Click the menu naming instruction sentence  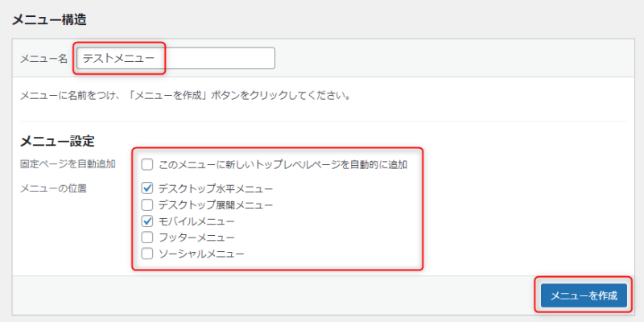(185, 95)
